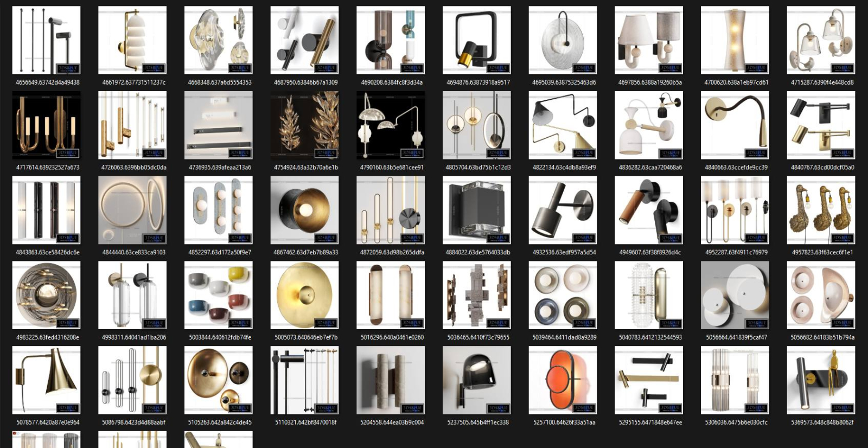Image resolution: width=868 pixels, height=448 pixels.
Task: Open the black cone swing-arm lamp 4822134
Action: [x=563, y=125]
